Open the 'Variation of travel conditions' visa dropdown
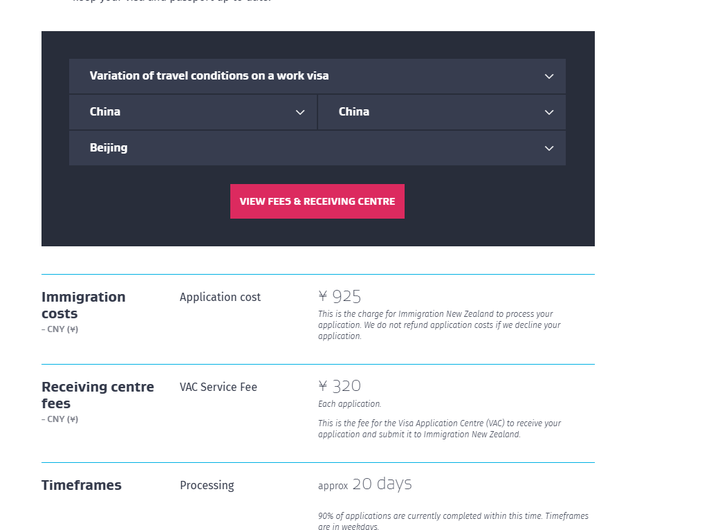 317,76
